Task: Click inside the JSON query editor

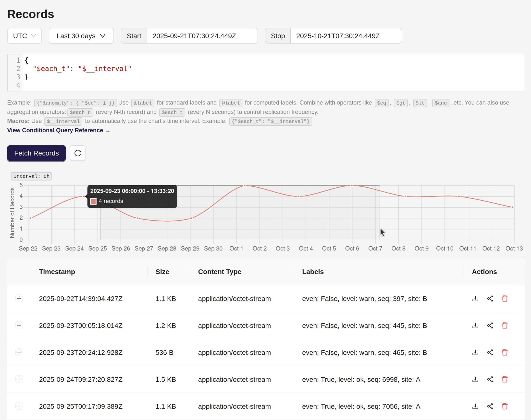Action: (x=271, y=73)
